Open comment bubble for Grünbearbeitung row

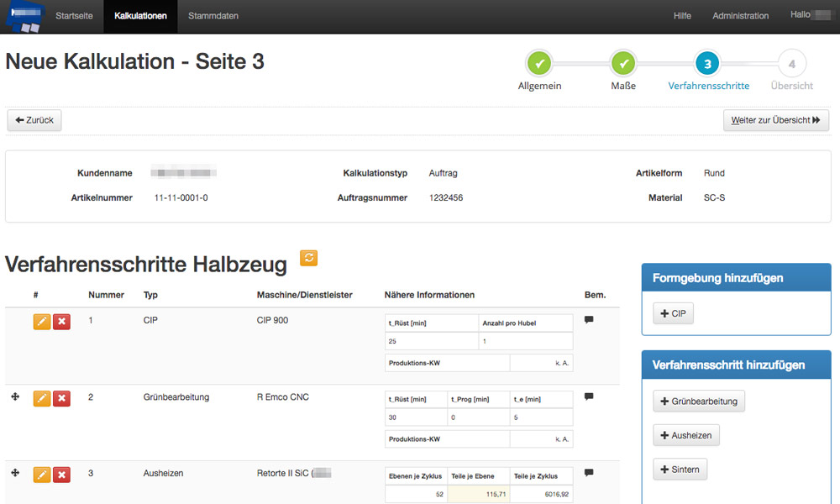(589, 396)
